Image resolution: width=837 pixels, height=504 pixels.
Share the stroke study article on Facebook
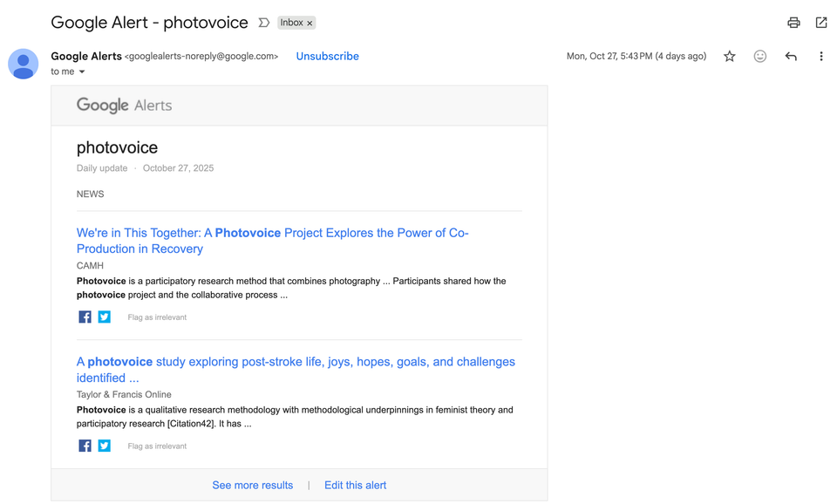click(x=85, y=446)
